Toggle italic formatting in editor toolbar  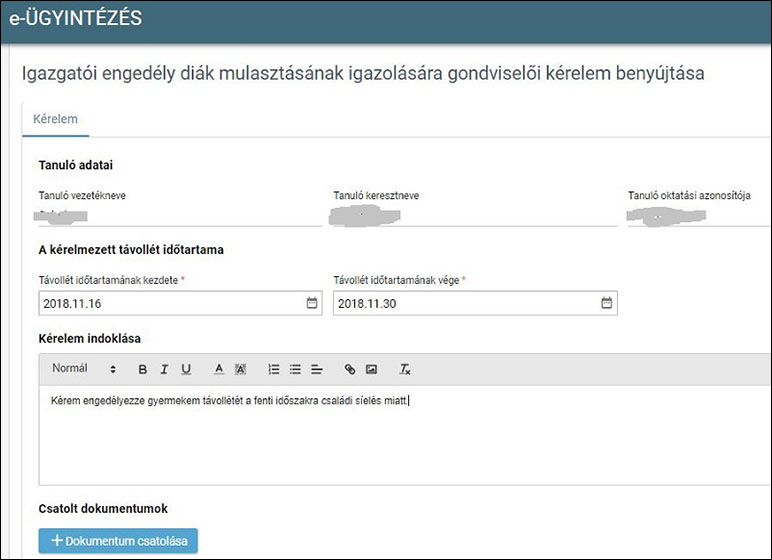(164, 369)
